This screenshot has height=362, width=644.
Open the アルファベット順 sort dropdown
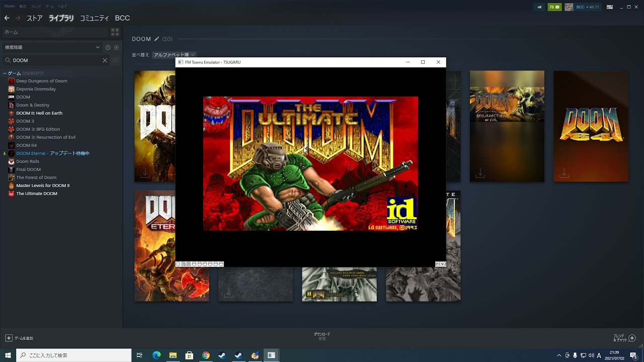click(174, 55)
